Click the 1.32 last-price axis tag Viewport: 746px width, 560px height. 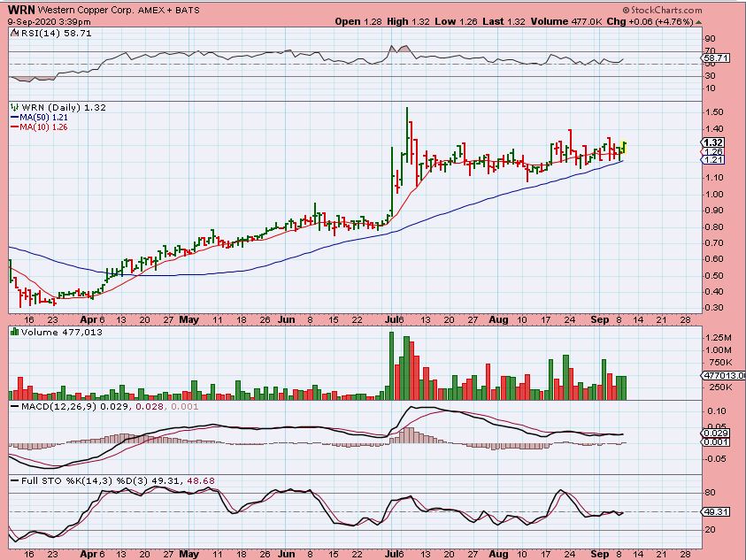click(x=713, y=142)
